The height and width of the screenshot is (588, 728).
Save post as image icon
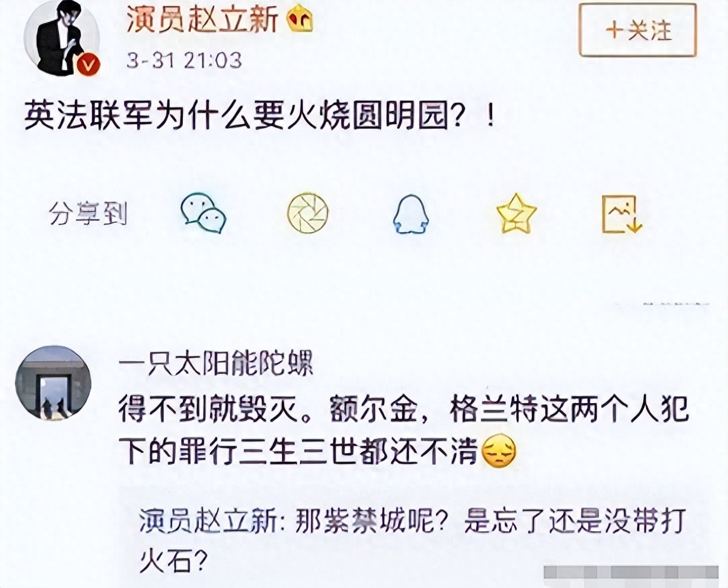(x=622, y=214)
